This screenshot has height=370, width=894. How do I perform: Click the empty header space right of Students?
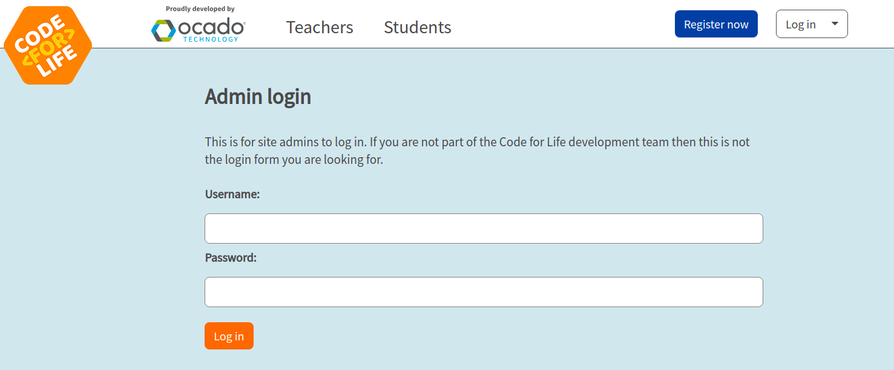(562, 26)
